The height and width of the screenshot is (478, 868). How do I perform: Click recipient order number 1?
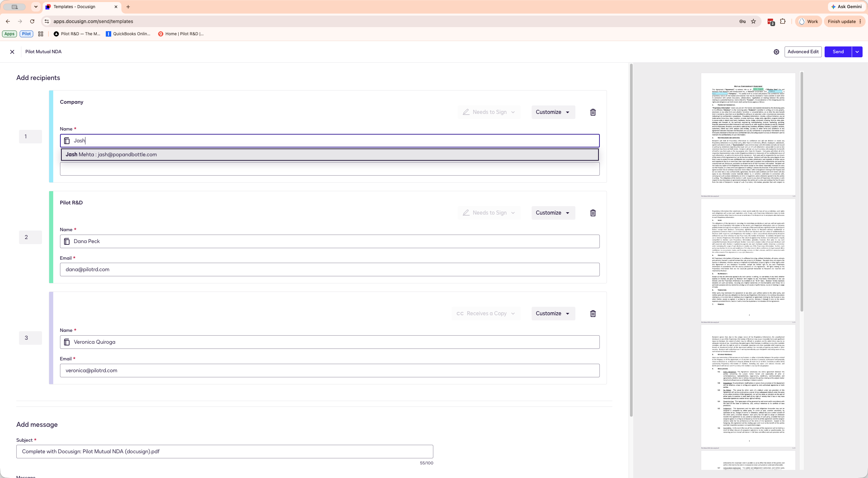point(31,137)
